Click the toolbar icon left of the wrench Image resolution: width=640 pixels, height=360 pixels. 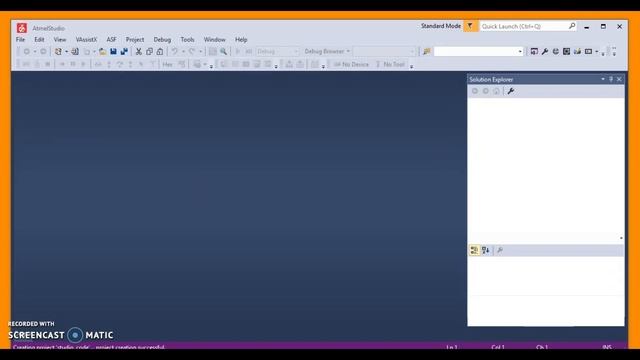coord(534,51)
